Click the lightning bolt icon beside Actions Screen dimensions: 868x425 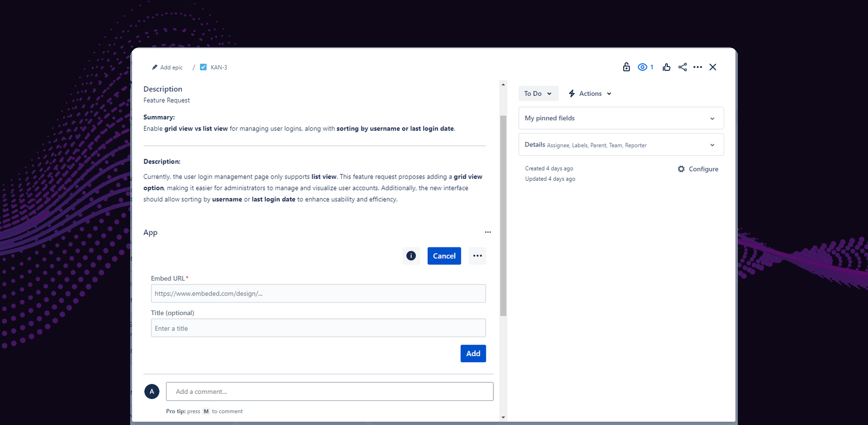(x=571, y=93)
